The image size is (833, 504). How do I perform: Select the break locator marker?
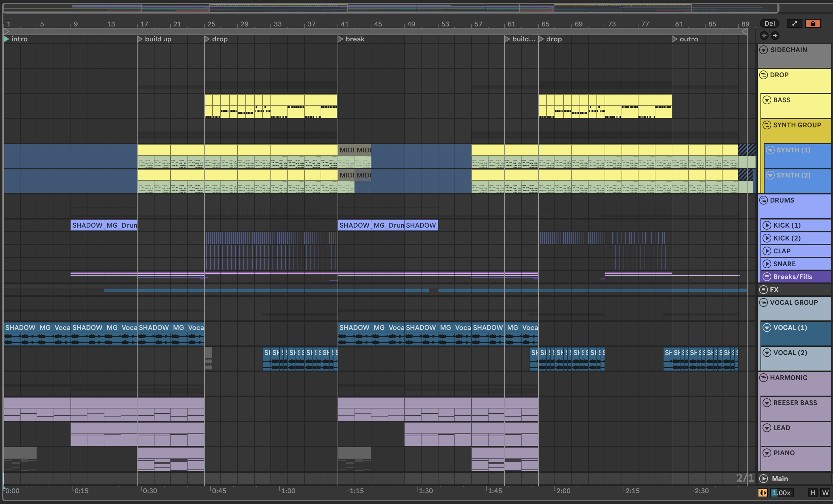tap(341, 39)
